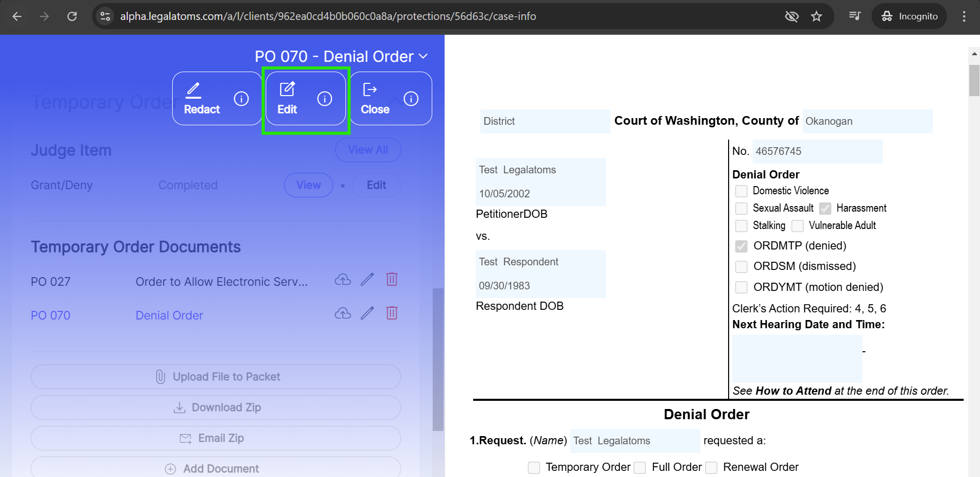The height and width of the screenshot is (477, 980).
Task: Click Download Zip button
Action: click(x=216, y=407)
